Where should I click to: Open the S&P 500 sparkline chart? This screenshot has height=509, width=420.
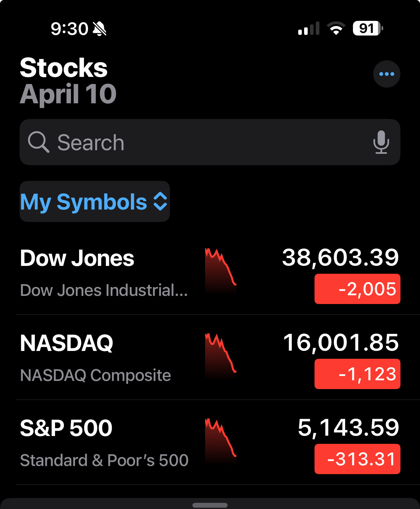220,442
